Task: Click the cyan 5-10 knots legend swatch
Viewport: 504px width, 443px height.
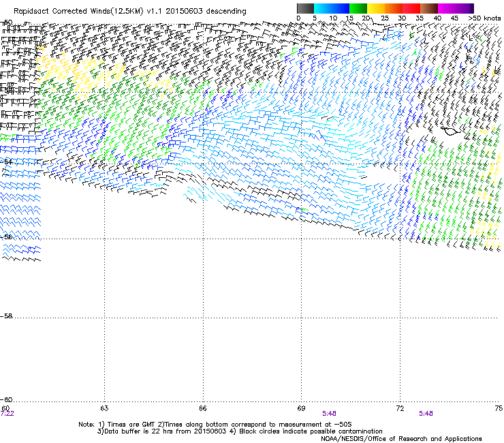Action: [x=323, y=8]
